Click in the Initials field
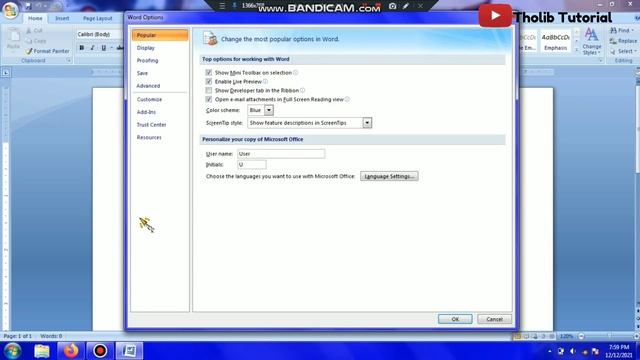 click(x=252, y=164)
